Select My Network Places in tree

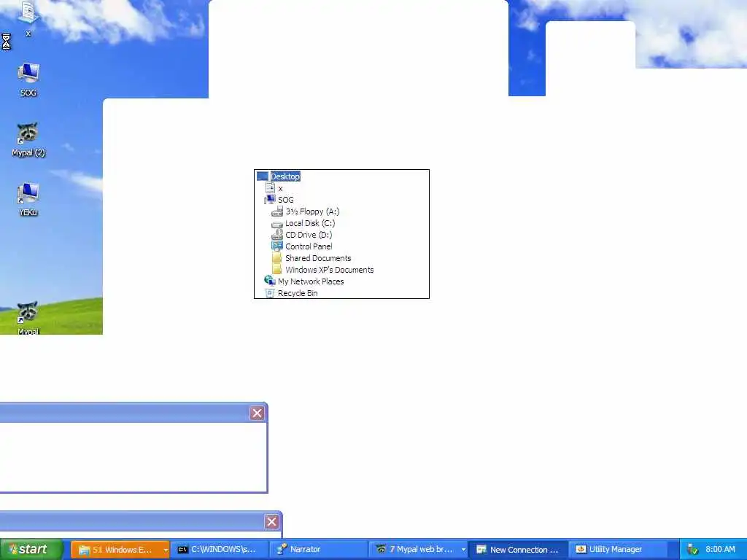[x=311, y=281]
